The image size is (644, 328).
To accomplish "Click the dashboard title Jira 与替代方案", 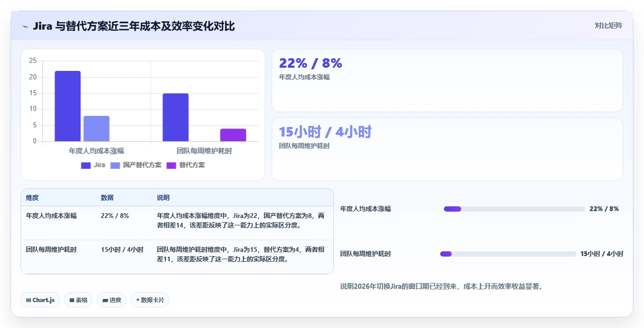I will [134, 26].
